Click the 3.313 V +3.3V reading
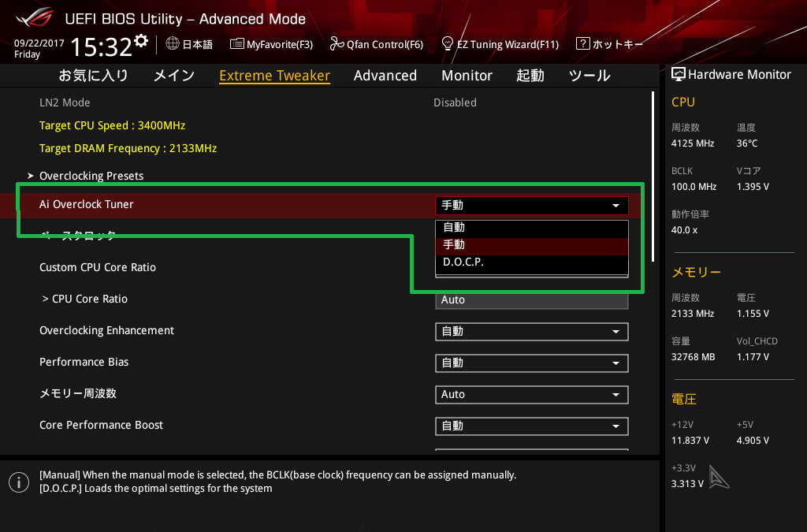This screenshot has width=807, height=532. [687, 484]
